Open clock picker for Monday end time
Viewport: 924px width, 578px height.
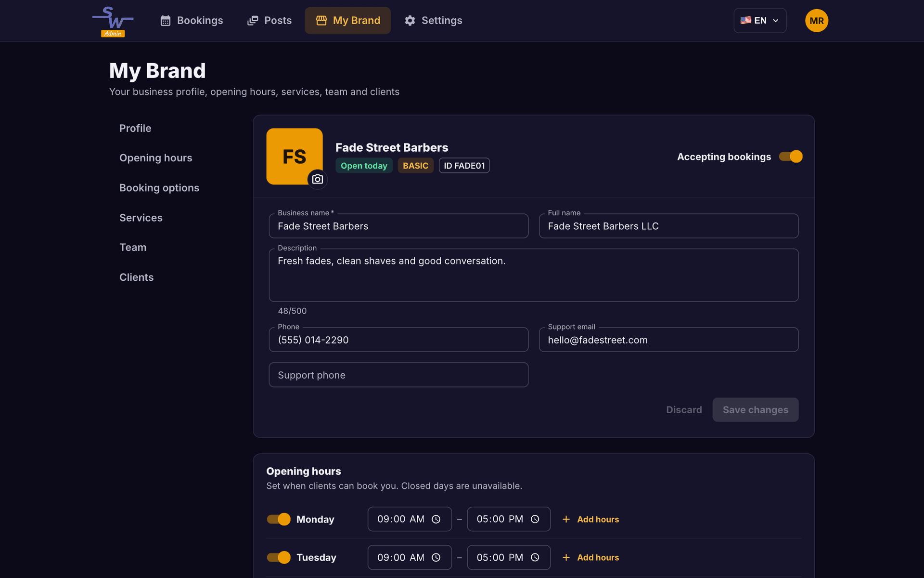pos(535,519)
